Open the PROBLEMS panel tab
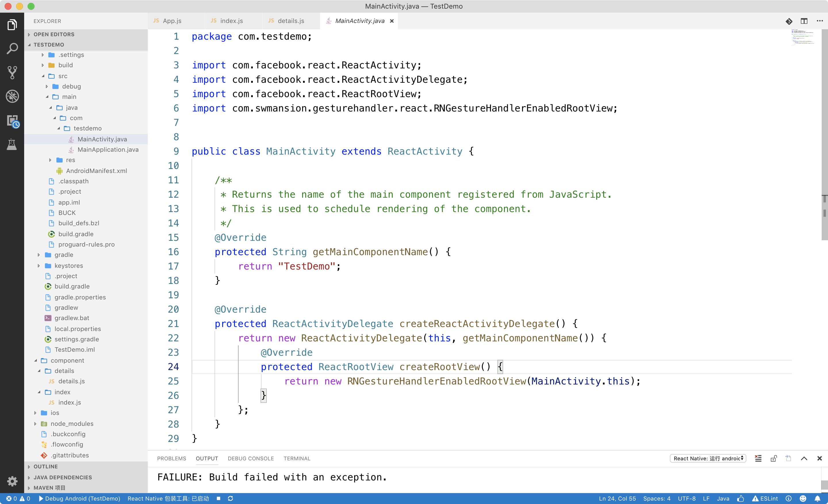Image resolution: width=828 pixels, height=504 pixels. 171,458
